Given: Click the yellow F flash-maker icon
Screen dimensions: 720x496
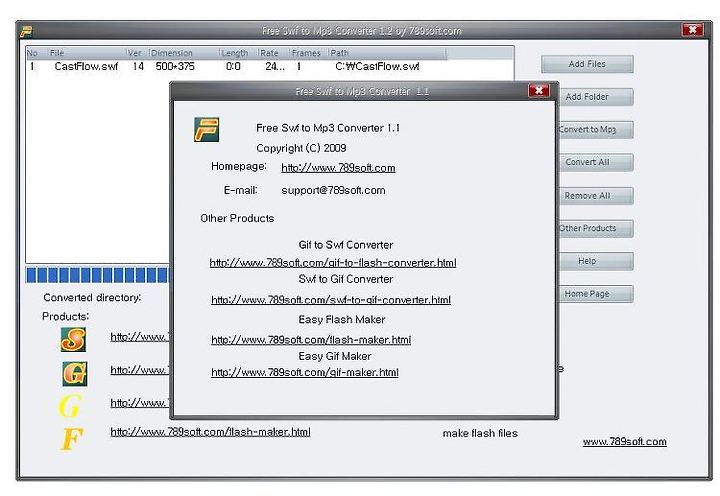Looking at the screenshot, I should [72, 439].
